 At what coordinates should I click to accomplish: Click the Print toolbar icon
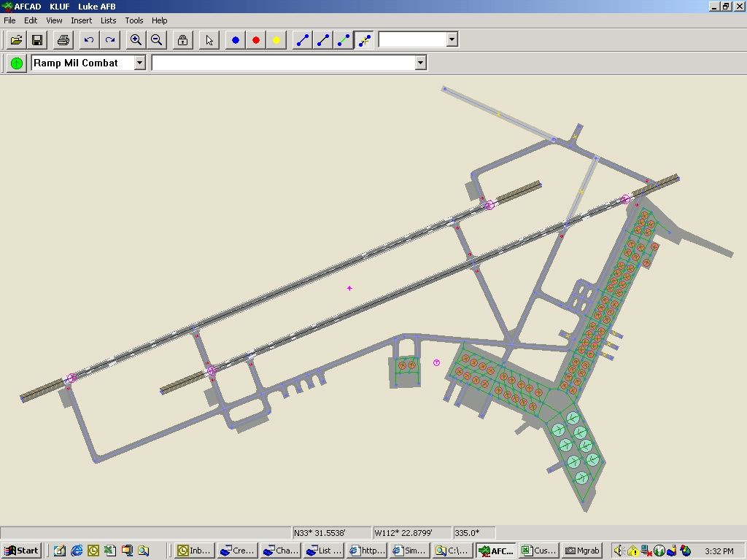coord(63,40)
